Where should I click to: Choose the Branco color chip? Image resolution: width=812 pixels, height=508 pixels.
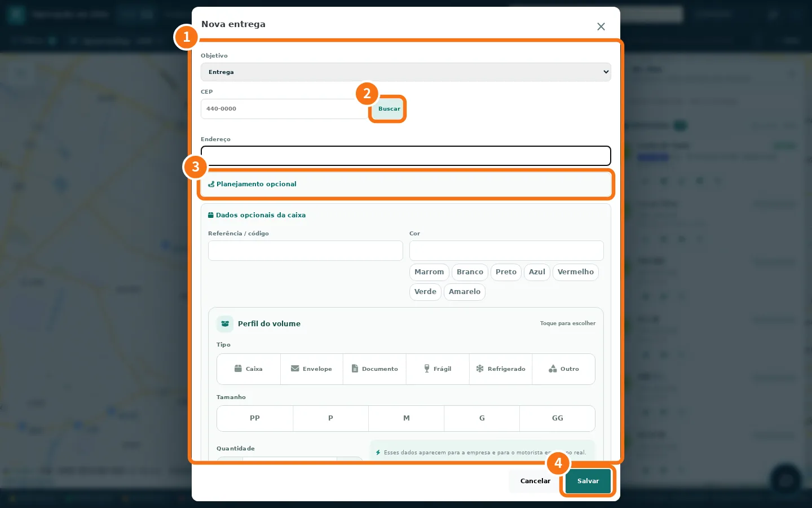click(470, 272)
